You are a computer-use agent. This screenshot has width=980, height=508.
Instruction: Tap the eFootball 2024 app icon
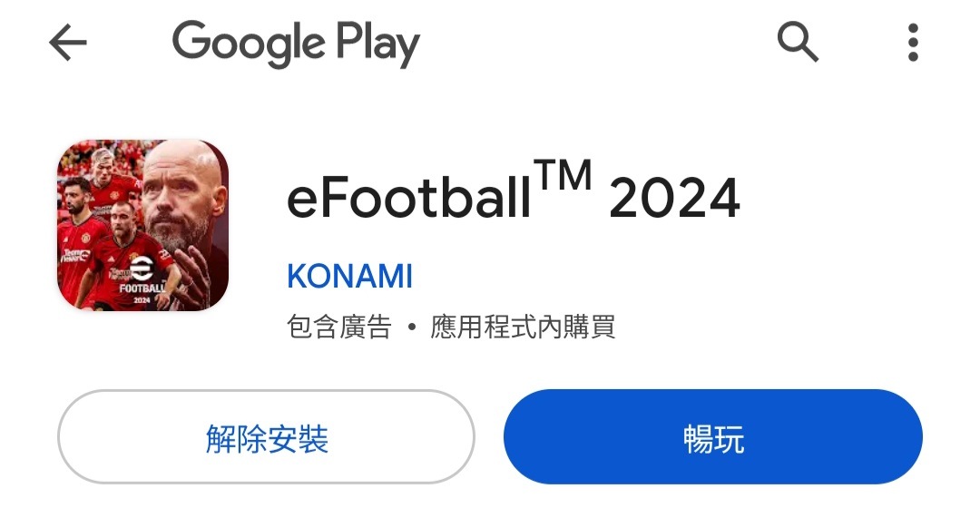(143, 225)
